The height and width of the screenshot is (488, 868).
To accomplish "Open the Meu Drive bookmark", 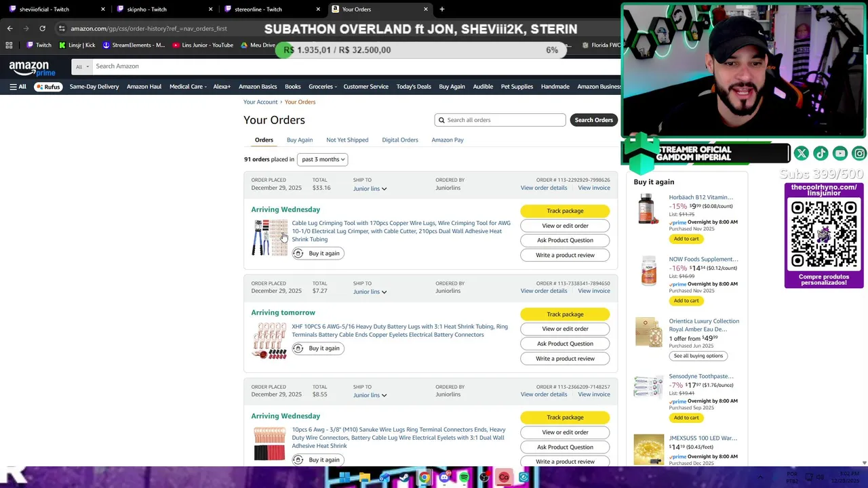I will pos(258,45).
